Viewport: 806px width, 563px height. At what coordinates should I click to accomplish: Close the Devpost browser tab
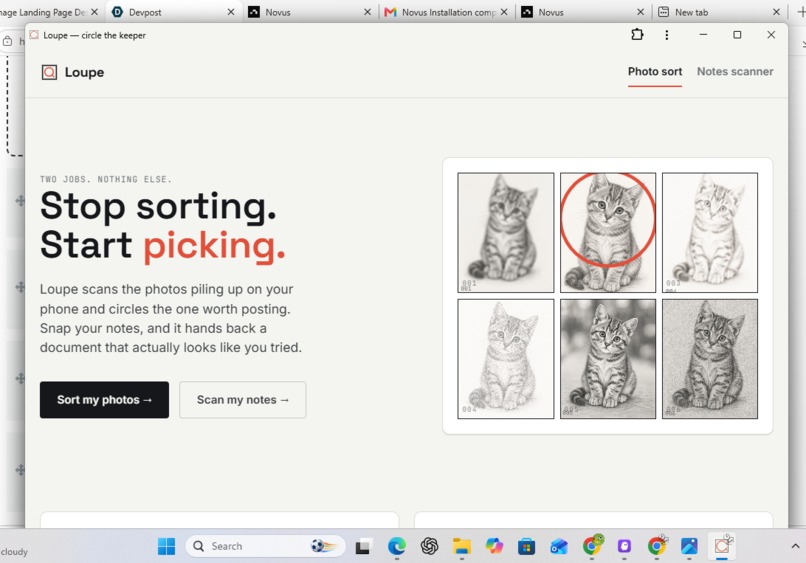coord(231,12)
